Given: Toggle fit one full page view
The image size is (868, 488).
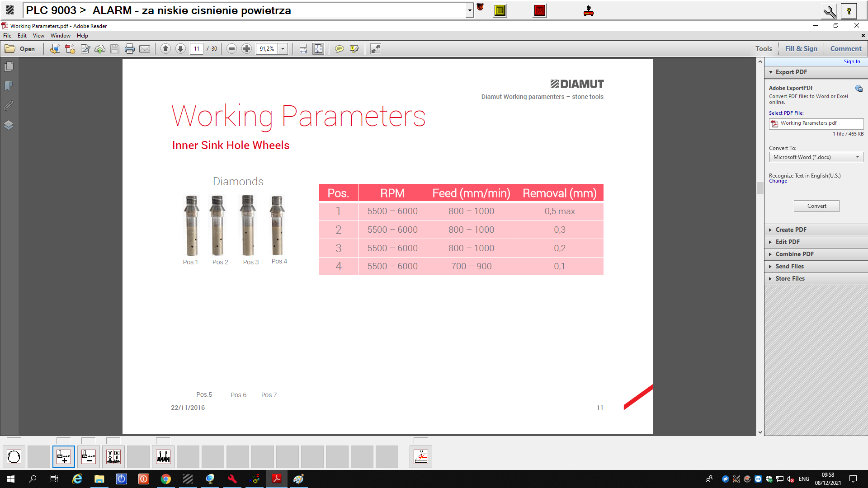Looking at the screenshot, I should point(318,49).
